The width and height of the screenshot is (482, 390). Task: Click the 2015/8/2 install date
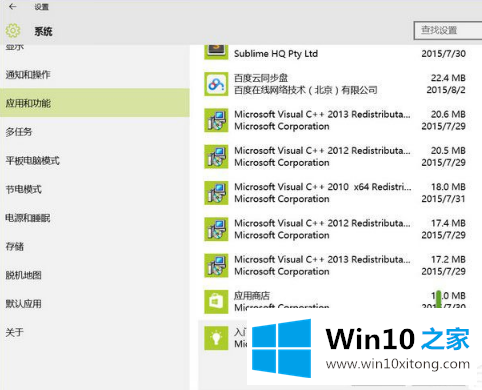(446, 90)
